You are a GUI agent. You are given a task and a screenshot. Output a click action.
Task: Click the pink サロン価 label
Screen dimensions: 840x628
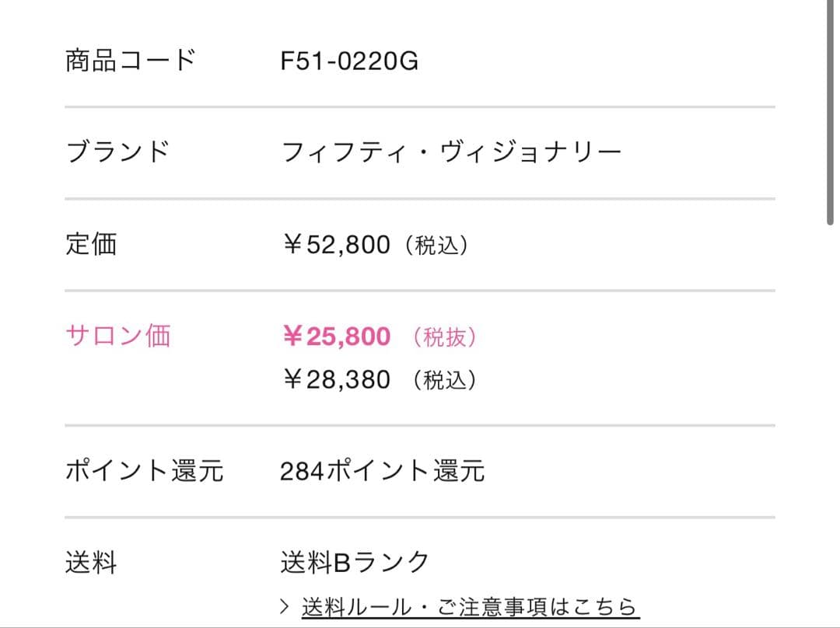(x=117, y=336)
